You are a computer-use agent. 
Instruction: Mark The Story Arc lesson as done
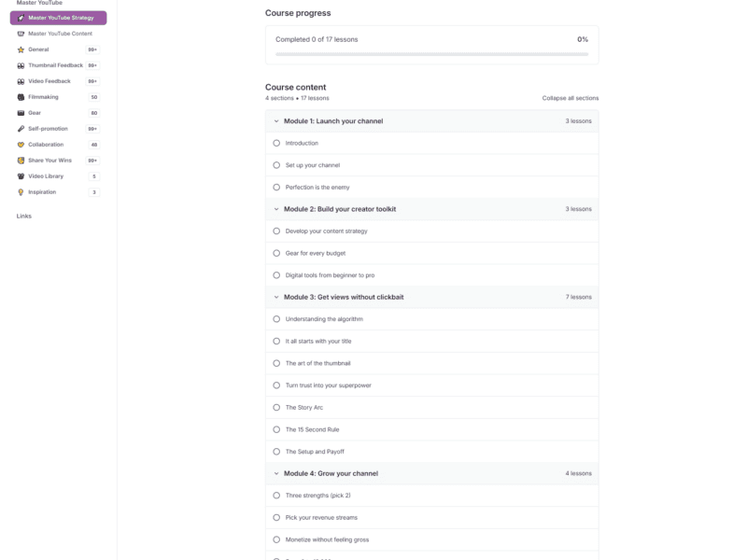click(x=275, y=407)
